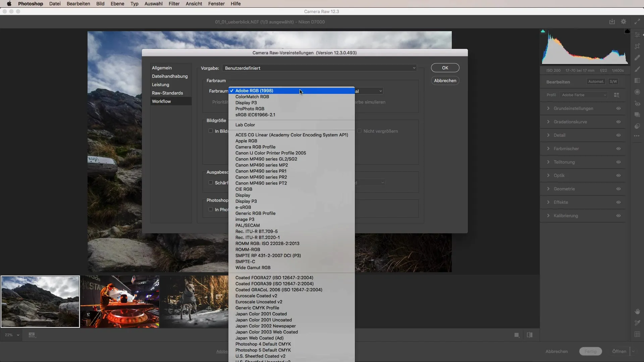This screenshot has height=362, width=644.
Task: Toggle Teiltonung panel visibility eye
Action: point(619,162)
